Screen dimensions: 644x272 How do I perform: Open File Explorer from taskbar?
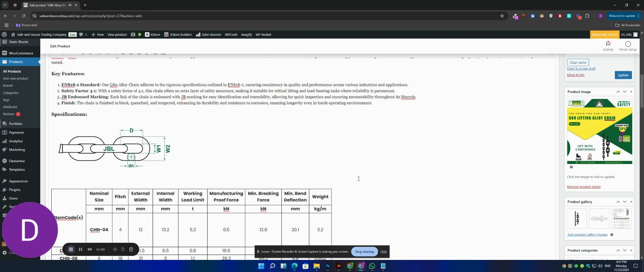317,266
